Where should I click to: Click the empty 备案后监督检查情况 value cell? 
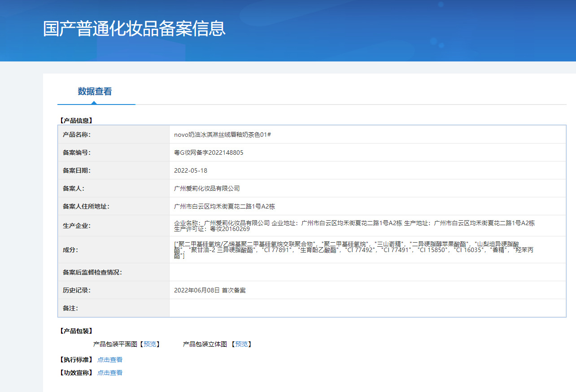[367, 272]
